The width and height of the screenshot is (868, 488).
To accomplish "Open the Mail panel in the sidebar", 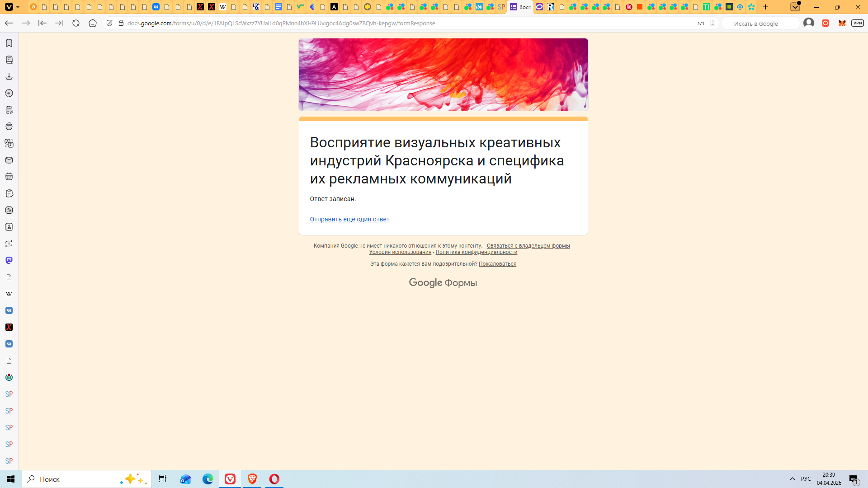I will pyautogui.click(x=9, y=160).
